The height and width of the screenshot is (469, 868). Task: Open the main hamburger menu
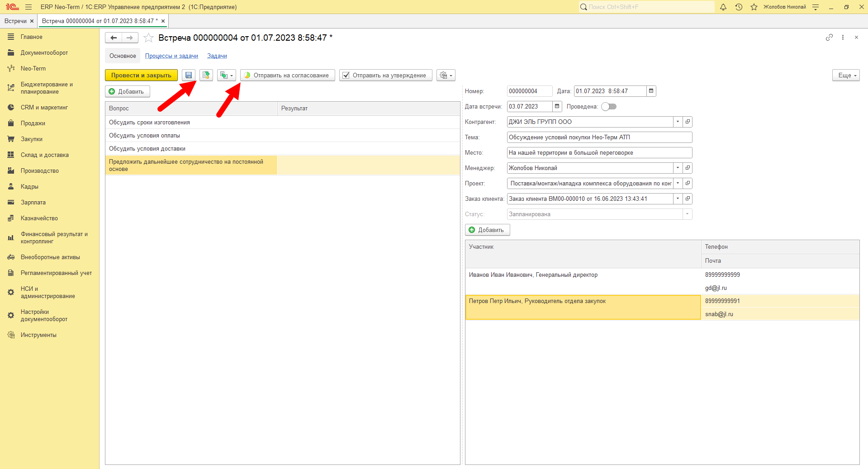click(28, 7)
